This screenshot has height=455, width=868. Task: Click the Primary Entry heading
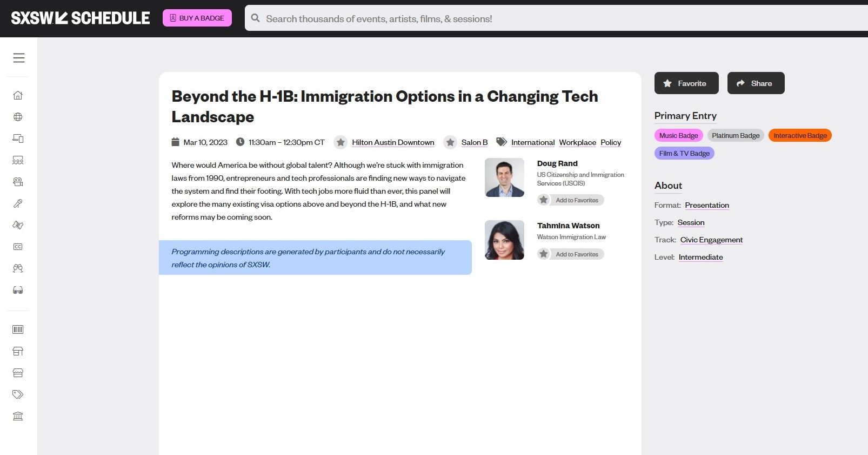pos(685,116)
